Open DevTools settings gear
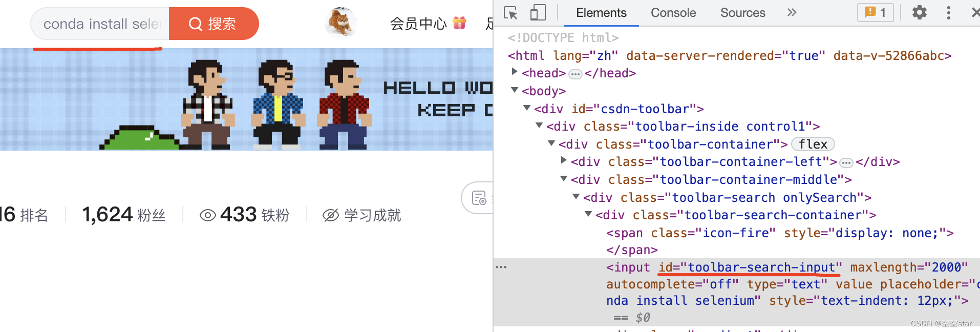Viewport: 980px width, 332px height. click(x=920, y=12)
